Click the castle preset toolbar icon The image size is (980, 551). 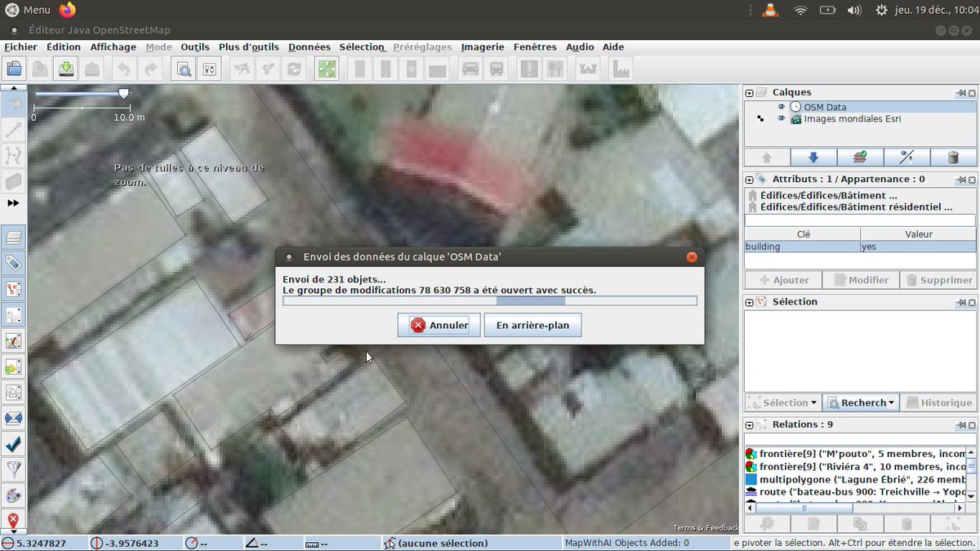[x=587, y=69]
